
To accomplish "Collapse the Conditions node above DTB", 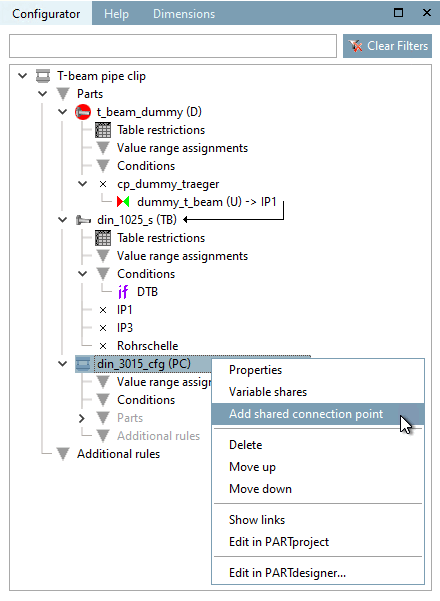I will coord(82,274).
